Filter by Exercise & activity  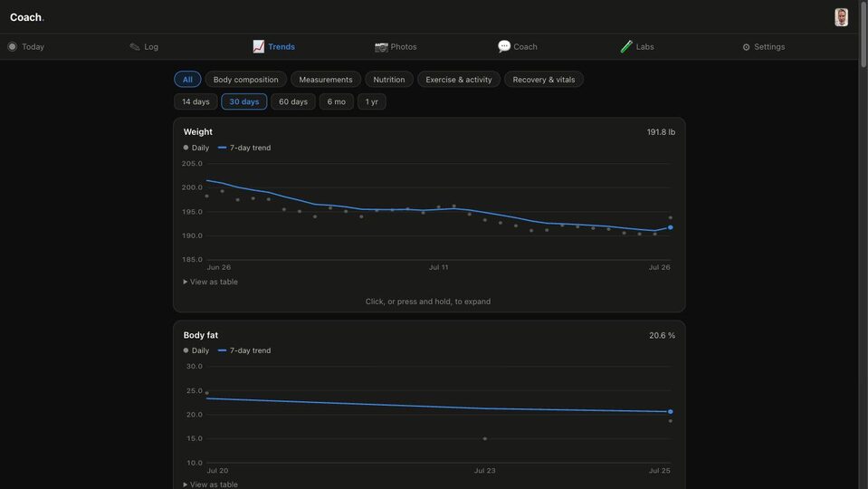[x=458, y=79]
